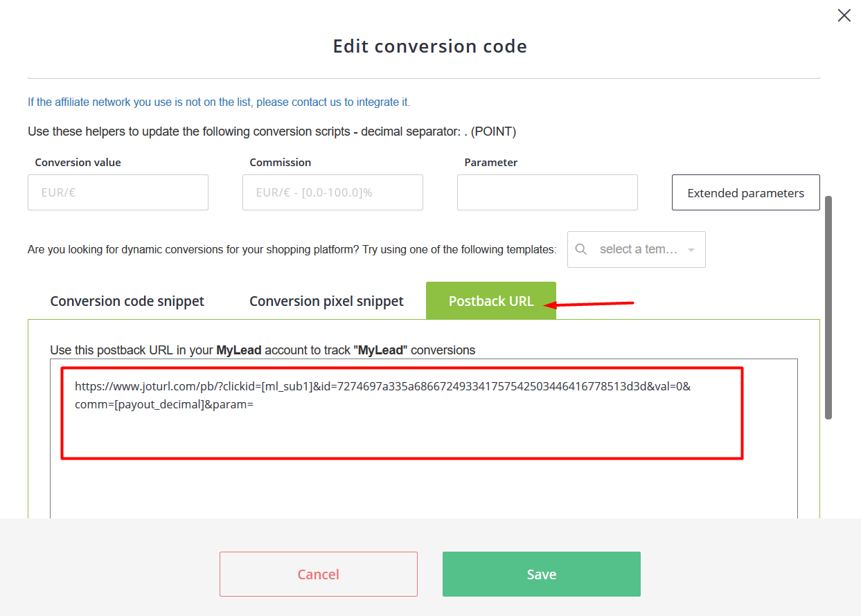Click the magnifier icon in template selector
Viewport: 861px width, 616px height.
[x=581, y=249]
